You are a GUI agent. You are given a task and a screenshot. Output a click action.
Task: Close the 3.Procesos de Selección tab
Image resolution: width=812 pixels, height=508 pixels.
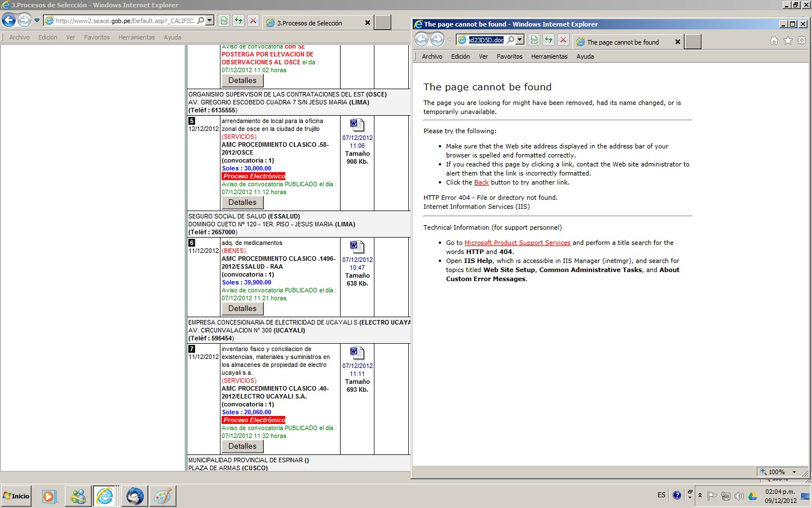[x=368, y=23]
